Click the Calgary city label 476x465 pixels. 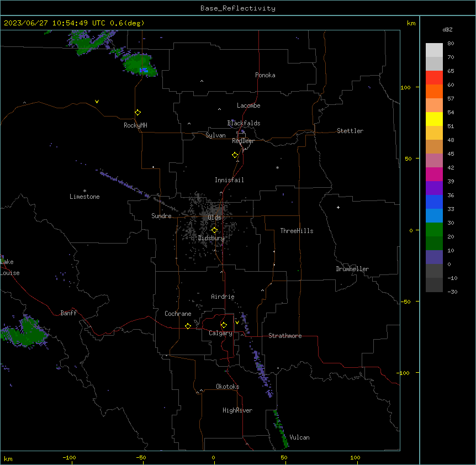(220, 333)
